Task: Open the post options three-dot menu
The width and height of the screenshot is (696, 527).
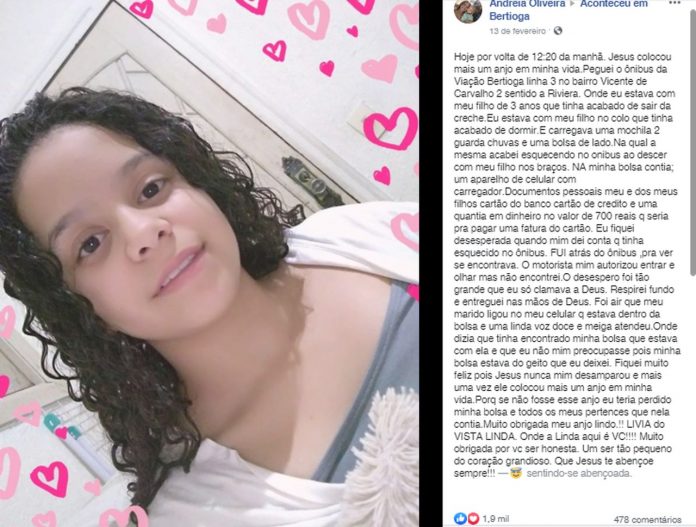Action: tap(675, 3)
